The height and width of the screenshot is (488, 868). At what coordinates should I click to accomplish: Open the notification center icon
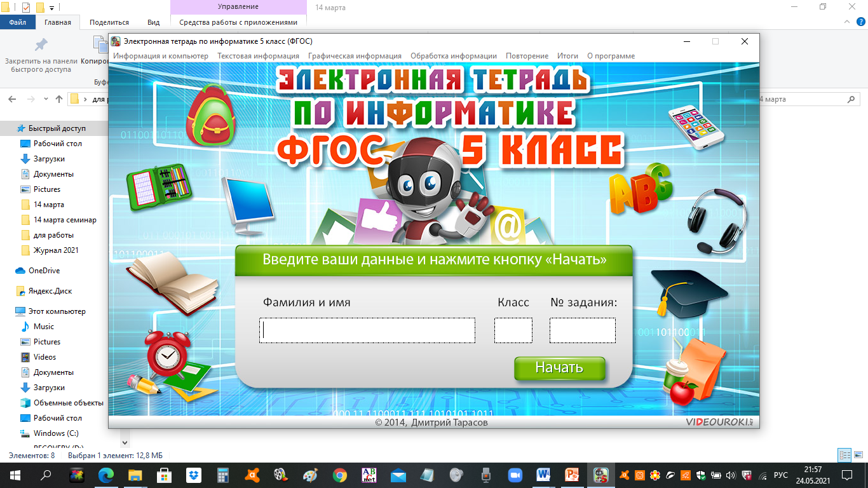click(846, 475)
